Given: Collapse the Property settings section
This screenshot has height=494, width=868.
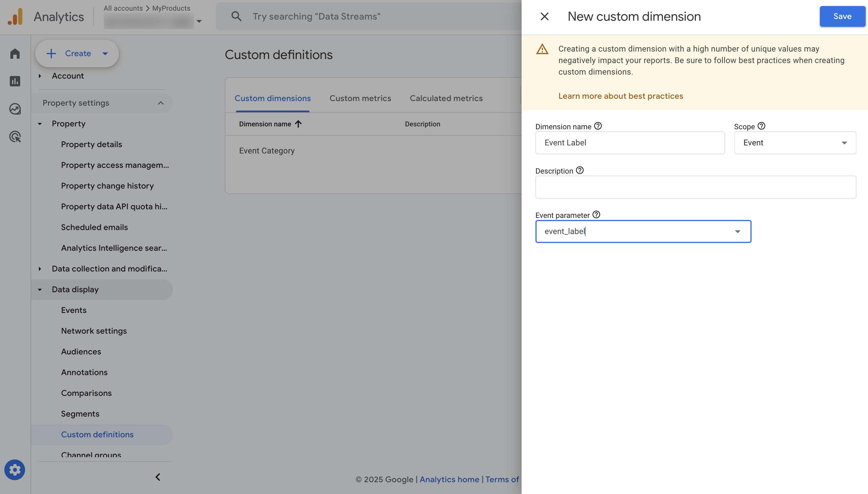Looking at the screenshot, I should 161,103.
